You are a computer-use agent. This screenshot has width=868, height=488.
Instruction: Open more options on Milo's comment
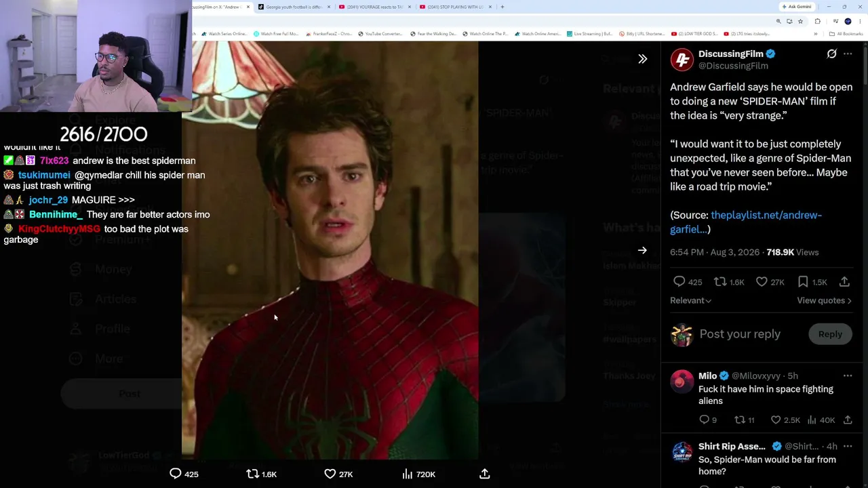[848, 375]
